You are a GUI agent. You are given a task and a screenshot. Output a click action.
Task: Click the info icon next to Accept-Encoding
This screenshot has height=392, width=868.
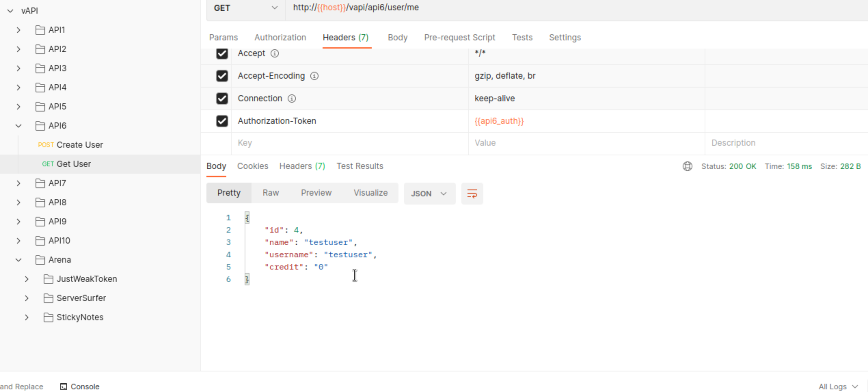[x=314, y=76]
